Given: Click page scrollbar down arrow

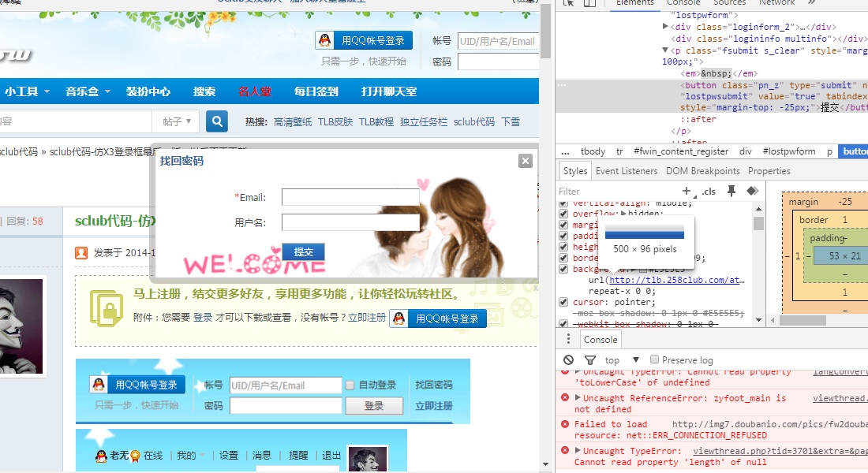Looking at the screenshot, I should click(x=545, y=464).
